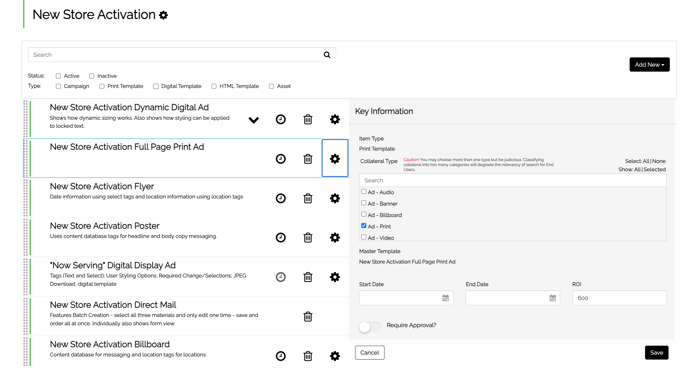Check the Ad - Banner collateral type
This screenshot has width=688, height=379.
[x=364, y=203]
